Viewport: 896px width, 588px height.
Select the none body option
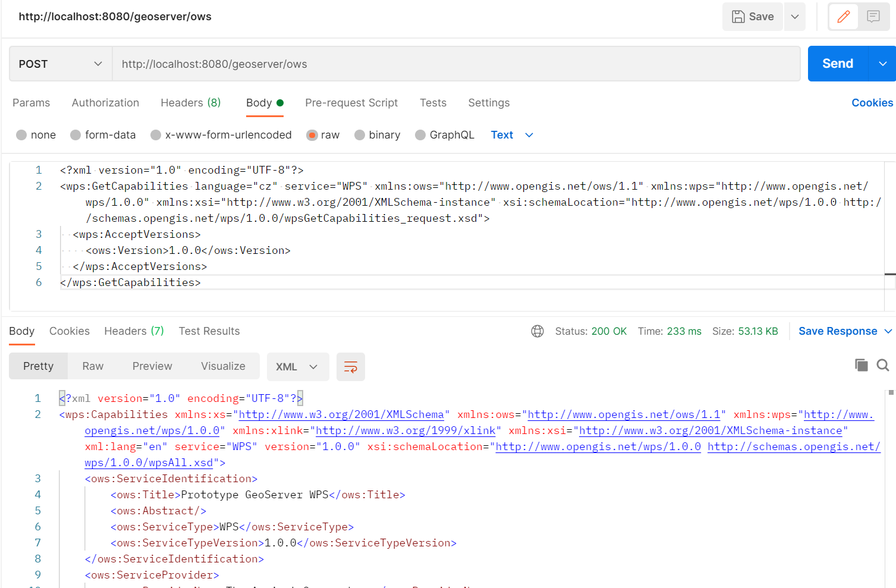pos(22,135)
